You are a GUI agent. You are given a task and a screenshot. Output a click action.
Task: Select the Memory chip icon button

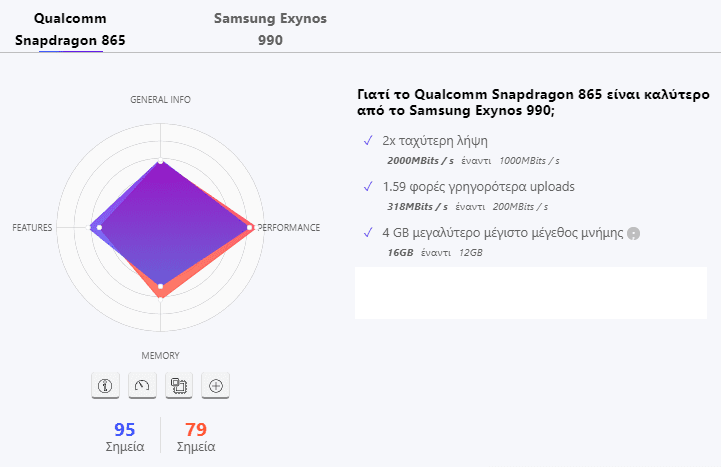click(179, 385)
